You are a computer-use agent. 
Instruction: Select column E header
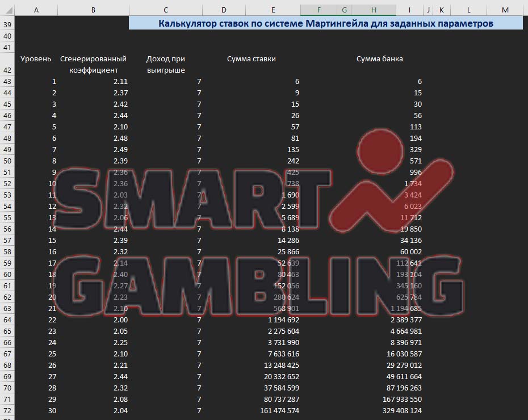[x=273, y=10]
